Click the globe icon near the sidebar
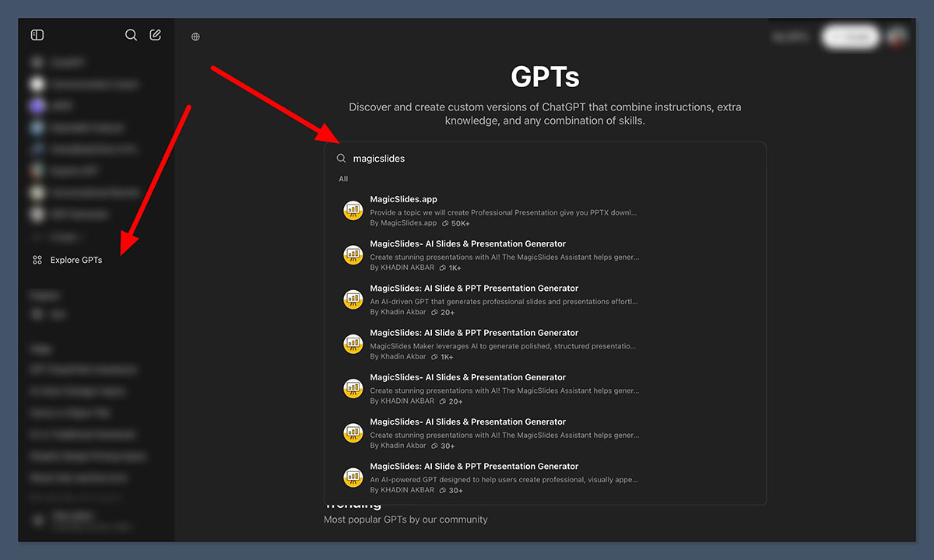 [195, 35]
